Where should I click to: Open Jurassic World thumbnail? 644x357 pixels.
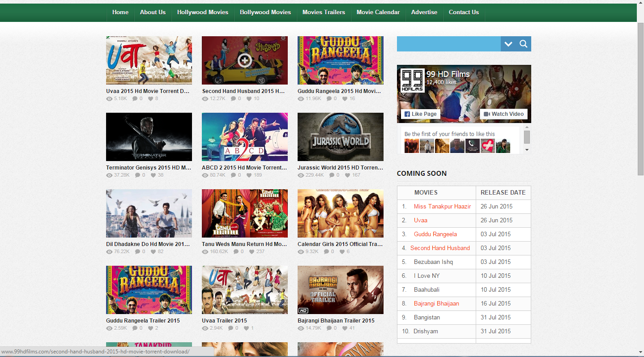pos(341,137)
